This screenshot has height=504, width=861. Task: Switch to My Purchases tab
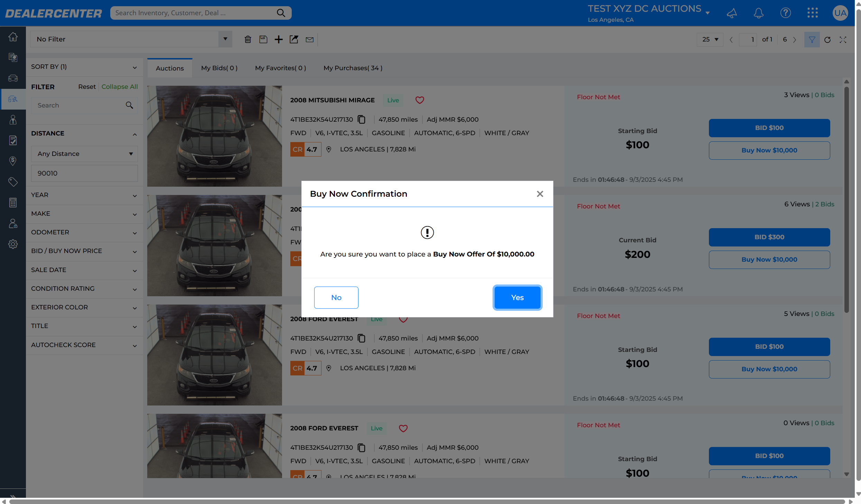pyautogui.click(x=353, y=68)
